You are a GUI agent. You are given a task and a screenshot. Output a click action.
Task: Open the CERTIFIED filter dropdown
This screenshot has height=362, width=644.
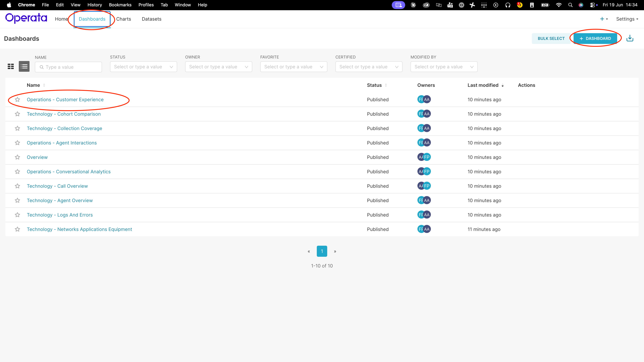[369, 67]
